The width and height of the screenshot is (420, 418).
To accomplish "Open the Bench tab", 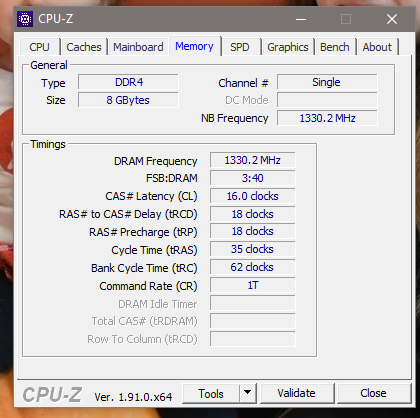I will pos(335,47).
